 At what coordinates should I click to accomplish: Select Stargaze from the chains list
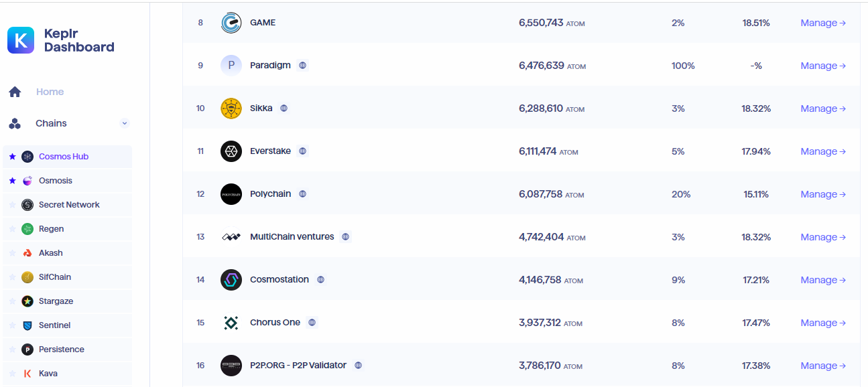coord(56,301)
